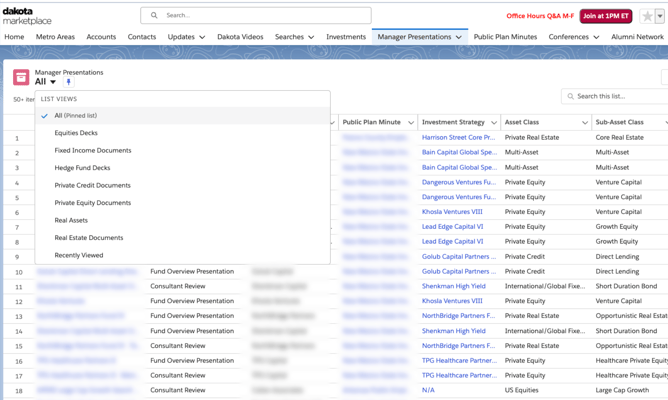Select Real Assets list view
Image resolution: width=668 pixels, height=400 pixels.
(182, 220)
